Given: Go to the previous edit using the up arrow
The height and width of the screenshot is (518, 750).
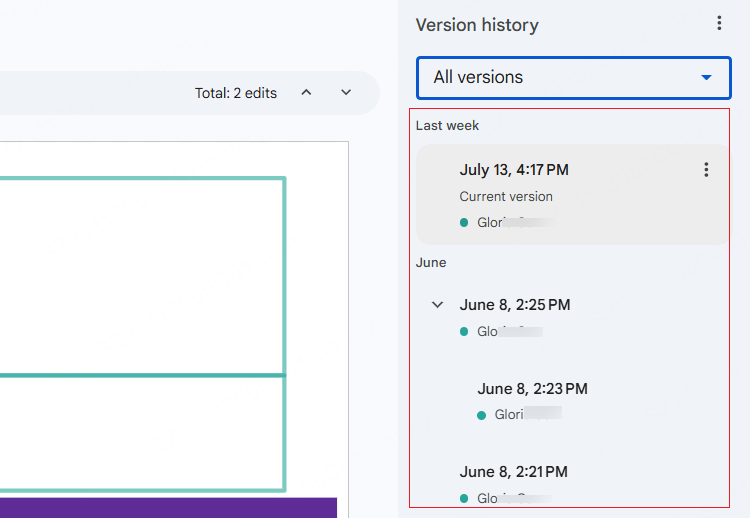Looking at the screenshot, I should [x=306, y=92].
